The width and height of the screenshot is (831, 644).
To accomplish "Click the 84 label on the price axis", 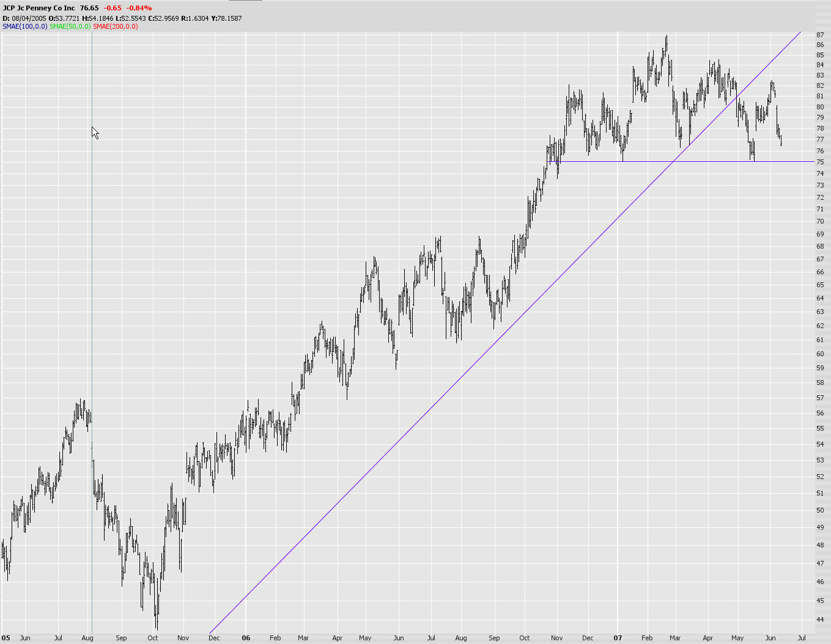I will (820, 65).
